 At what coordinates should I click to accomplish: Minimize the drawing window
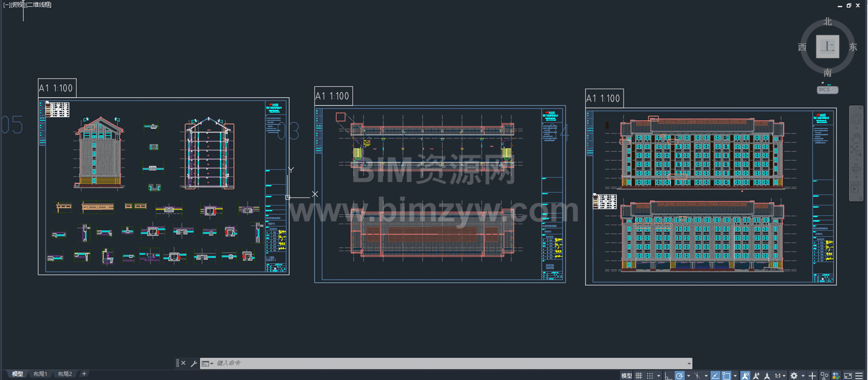point(840,5)
